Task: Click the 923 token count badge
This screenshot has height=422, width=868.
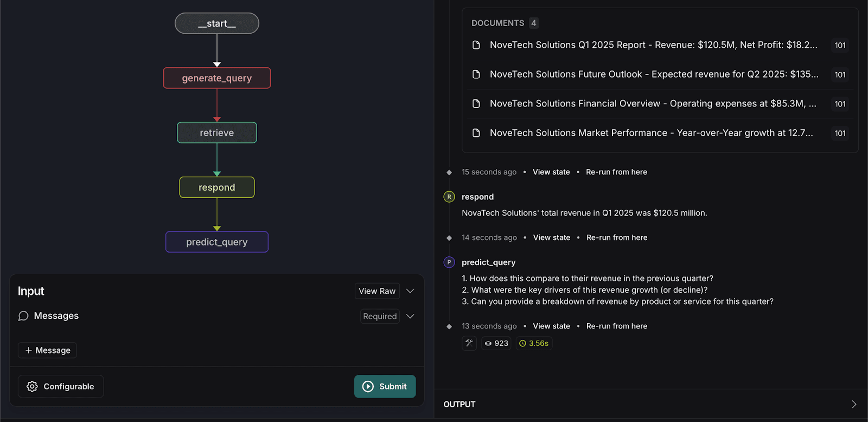Action: (496, 343)
